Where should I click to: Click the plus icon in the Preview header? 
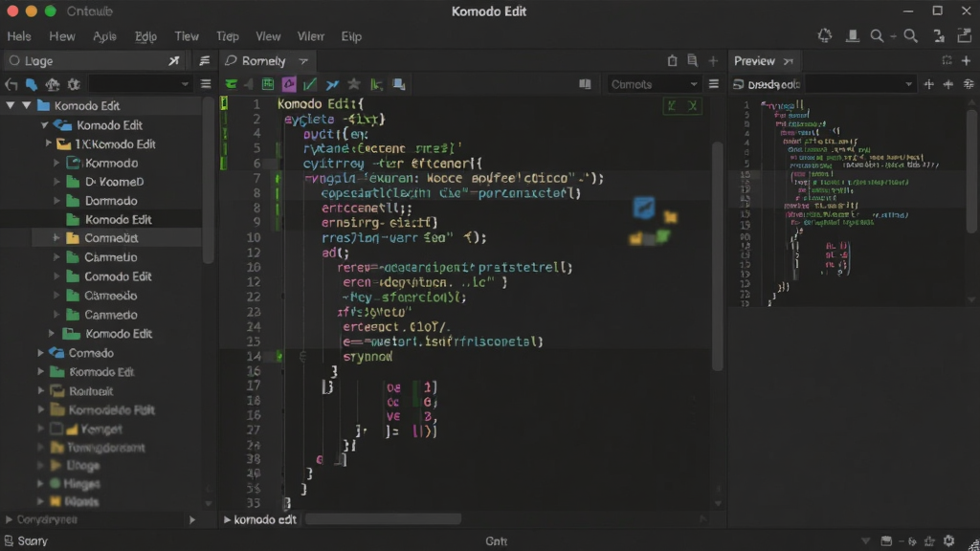tap(967, 60)
